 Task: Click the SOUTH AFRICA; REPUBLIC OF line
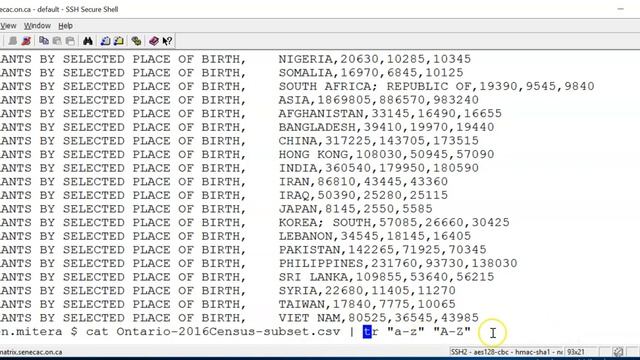coord(436,87)
